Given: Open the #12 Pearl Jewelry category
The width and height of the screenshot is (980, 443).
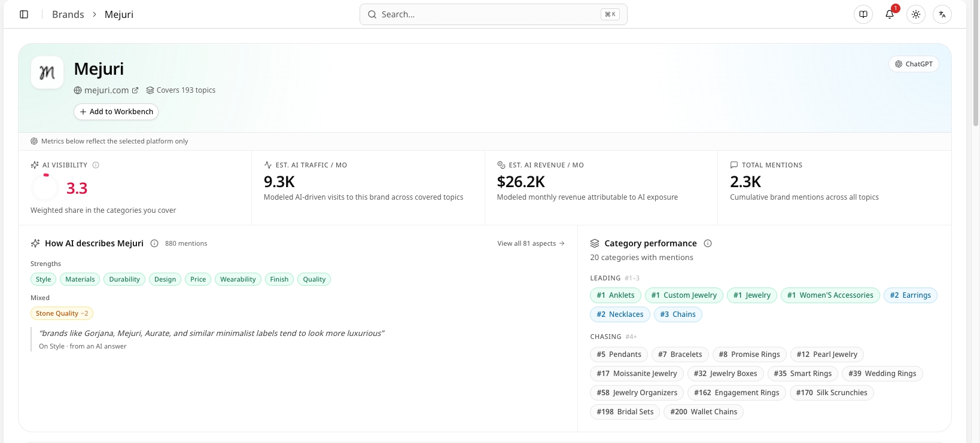Looking at the screenshot, I should 827,355.
